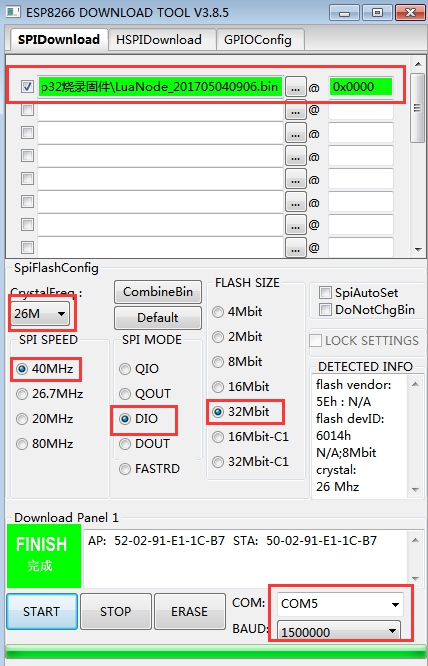Image resolution: width=428 pixels, height=666 pixels.
Task: Click the ERASE button
Action: point(189,612)
